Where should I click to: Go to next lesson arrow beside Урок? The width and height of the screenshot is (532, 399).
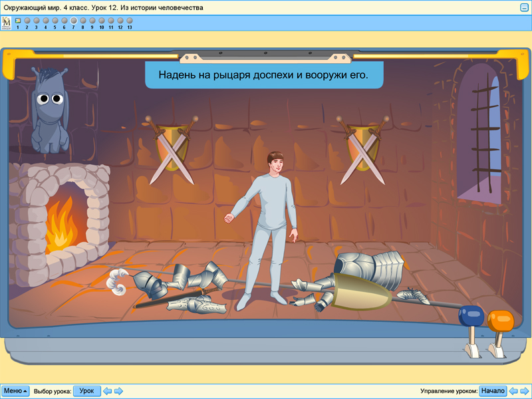(118, 391)
